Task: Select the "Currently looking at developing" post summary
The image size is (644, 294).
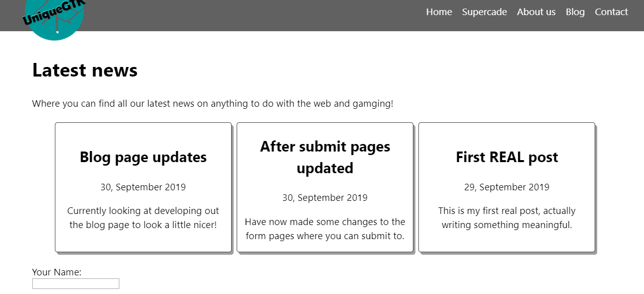Action: (x=143, y=217)
